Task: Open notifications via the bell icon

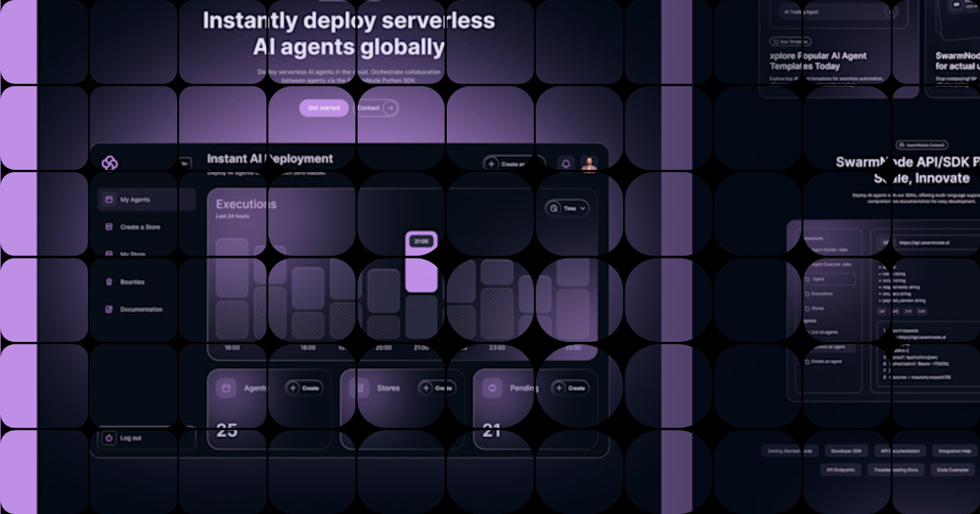Action: click(565, 163)
